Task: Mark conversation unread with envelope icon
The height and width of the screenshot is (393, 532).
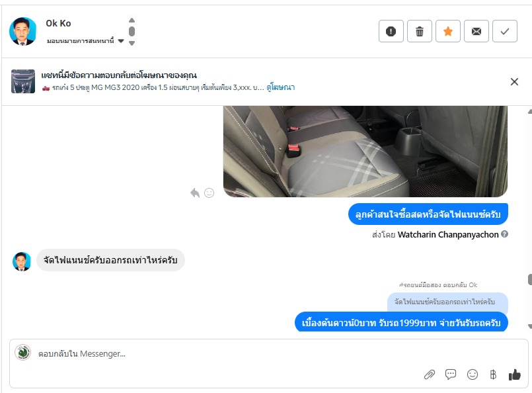Action: pos(476,31)
